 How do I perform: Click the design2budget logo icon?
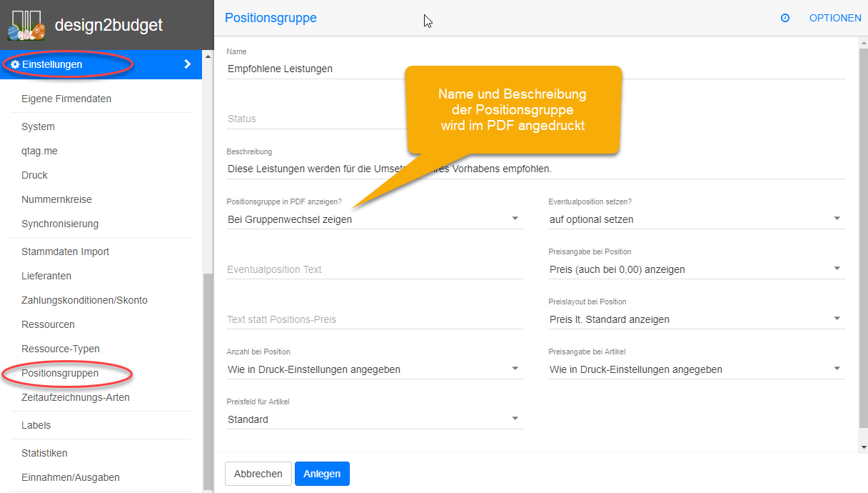coord(26,25)
